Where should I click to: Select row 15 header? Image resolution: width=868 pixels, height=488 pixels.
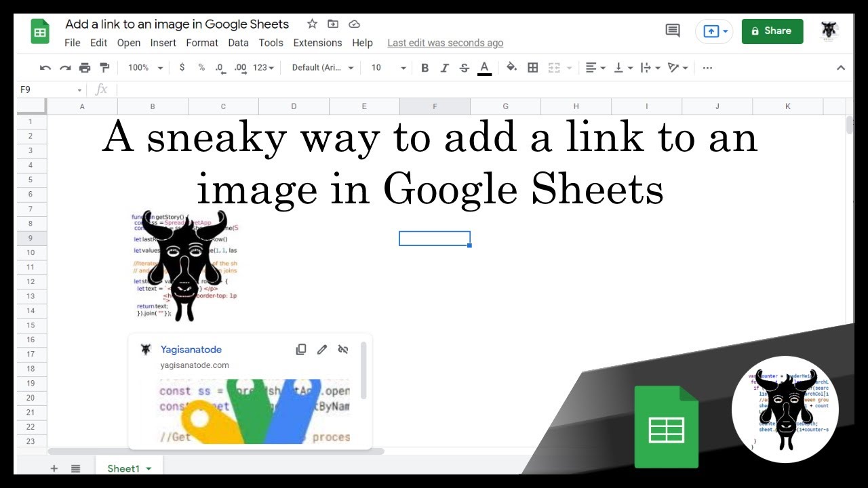point(31,325)
